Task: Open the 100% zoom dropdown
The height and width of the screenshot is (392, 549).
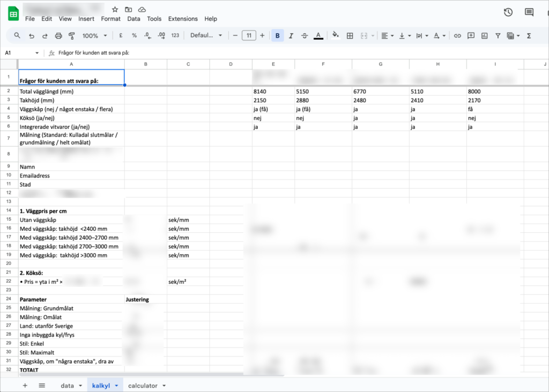Action: (94, 36)
